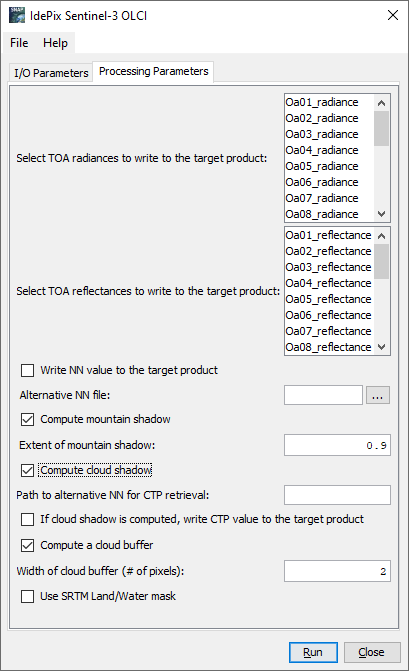The image size is (409, 671).
Task: Disable Compute a cloud buffer
Action: tap(27, 545)
